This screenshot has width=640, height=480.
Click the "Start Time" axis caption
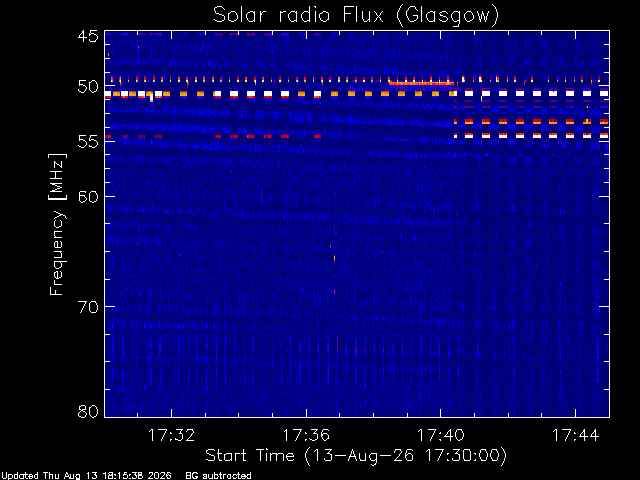pyautogui.click(x=250, y=455)
